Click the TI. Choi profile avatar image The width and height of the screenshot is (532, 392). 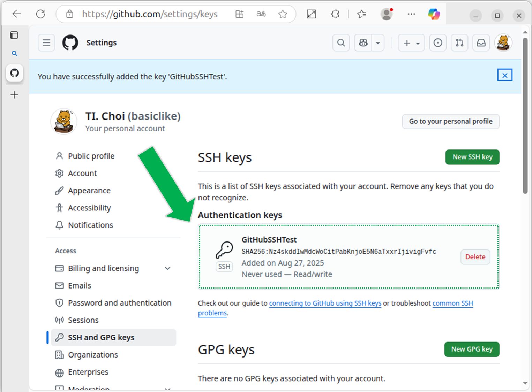click(64, 121)
